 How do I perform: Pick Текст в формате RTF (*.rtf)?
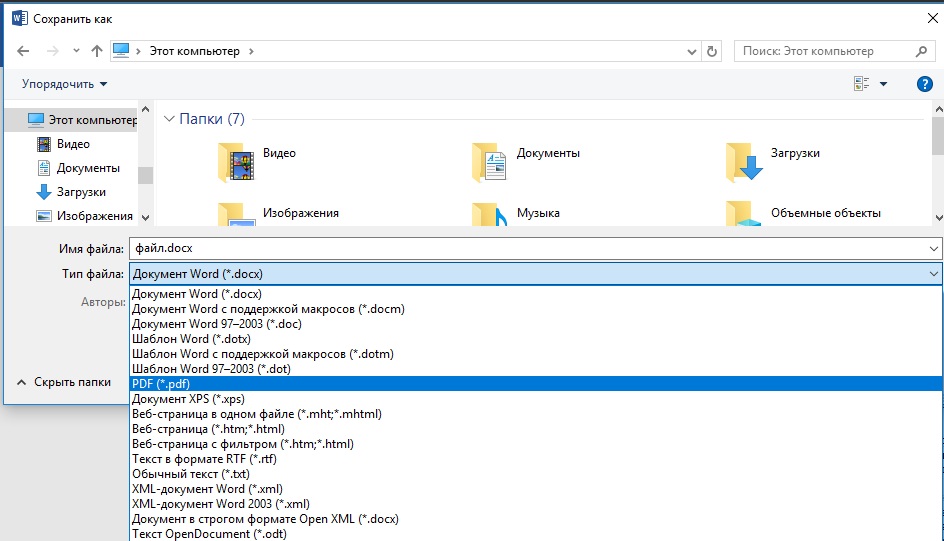(204, 459)
